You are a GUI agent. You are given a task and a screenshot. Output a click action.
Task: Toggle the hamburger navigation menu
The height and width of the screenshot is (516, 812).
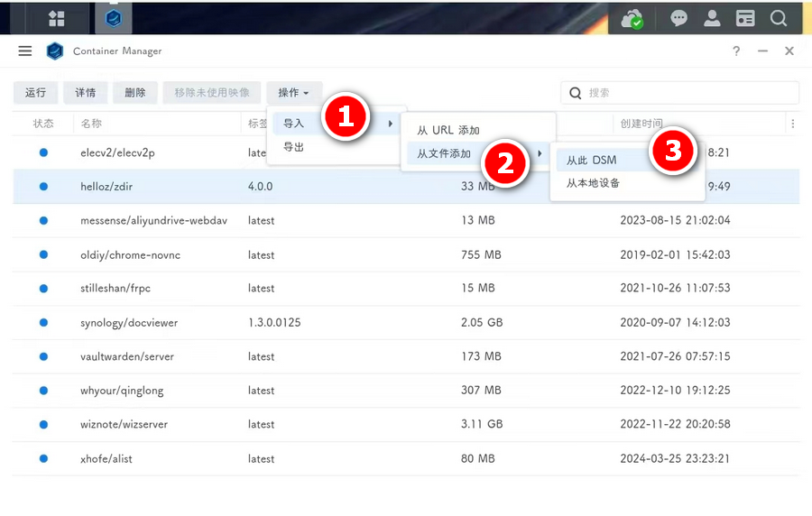(25, 51)
